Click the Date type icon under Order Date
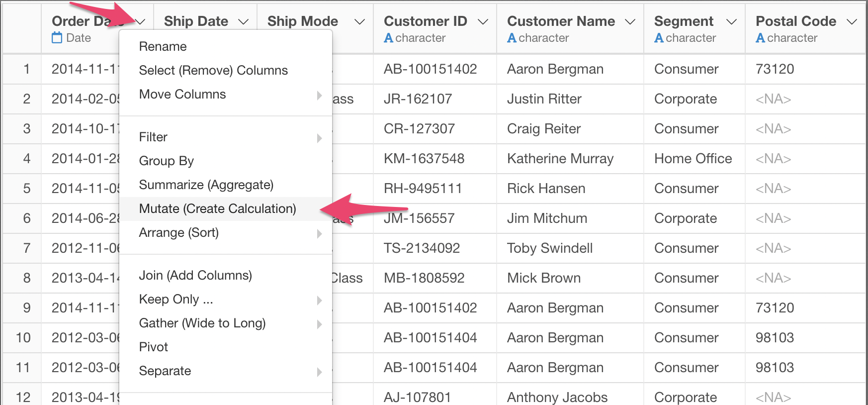The width and height of the screenshot is (868, 405). [x=57, y=38]
